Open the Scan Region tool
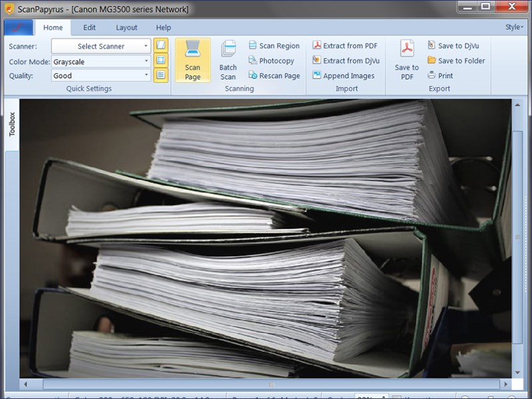 click(274, 45)
